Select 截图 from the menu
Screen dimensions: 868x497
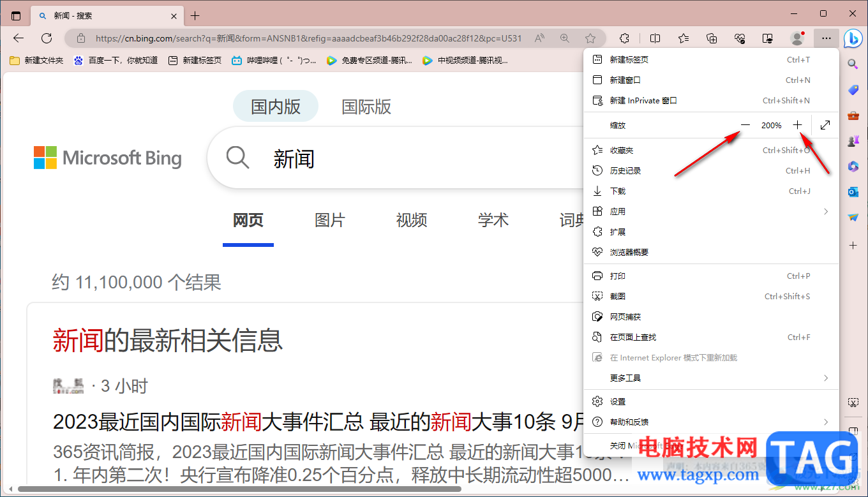coord(711,297)
